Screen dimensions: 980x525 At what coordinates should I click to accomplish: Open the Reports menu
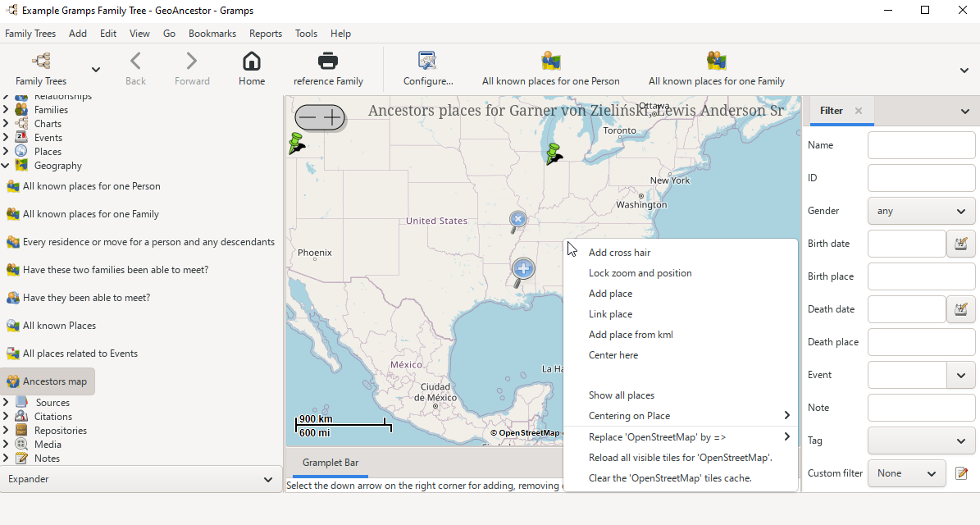[266, 33]
